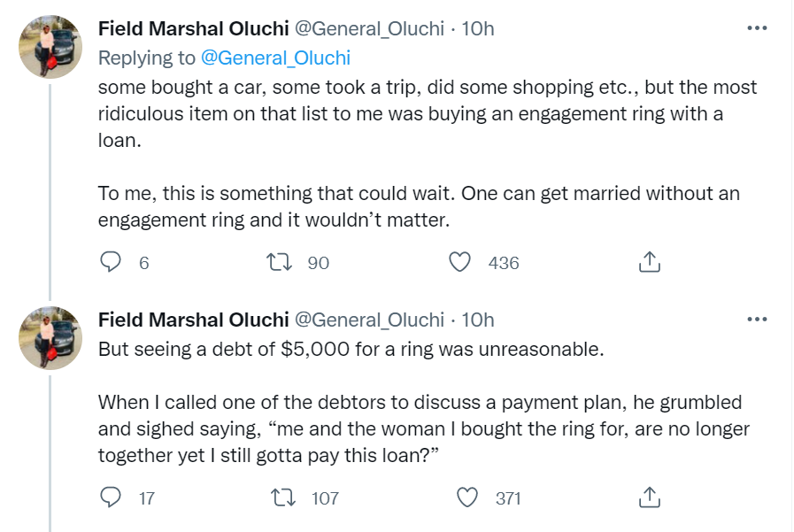View the first tweet's profile avatar

51,47
